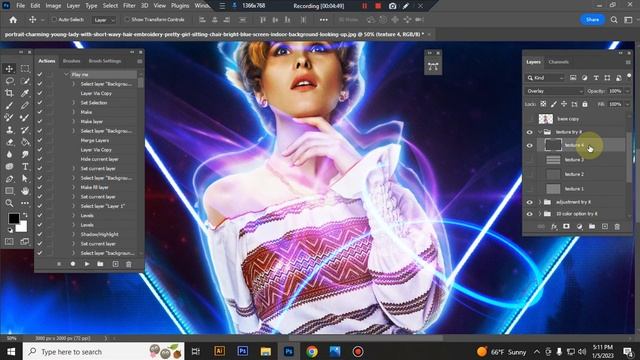The image size is (640, 360).
Task: Select the Brush tool
Action: pyautogui.click(x=9, y=106)
